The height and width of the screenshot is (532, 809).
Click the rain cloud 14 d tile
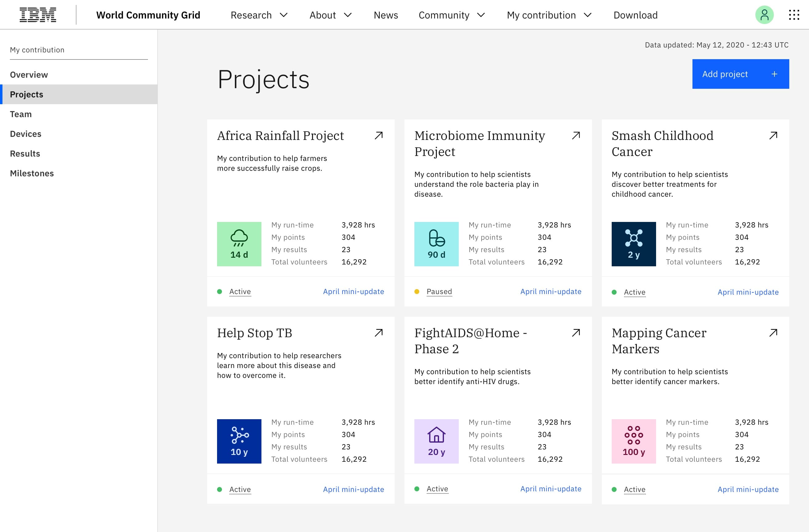point(239,244)
